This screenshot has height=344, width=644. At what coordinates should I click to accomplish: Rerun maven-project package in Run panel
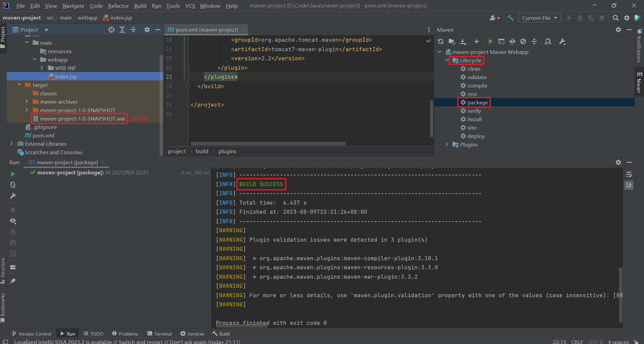point(13,174)
